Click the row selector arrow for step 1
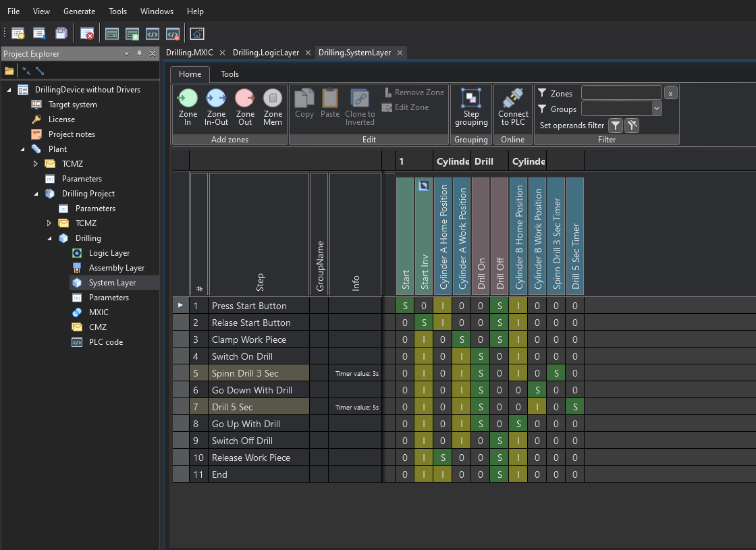This screenshot has width=756, height=550. [181, 305]
